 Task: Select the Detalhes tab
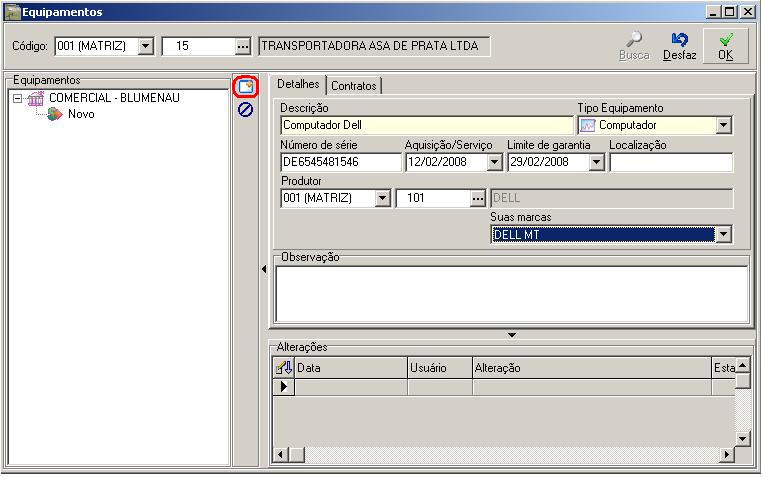(298, 85)
